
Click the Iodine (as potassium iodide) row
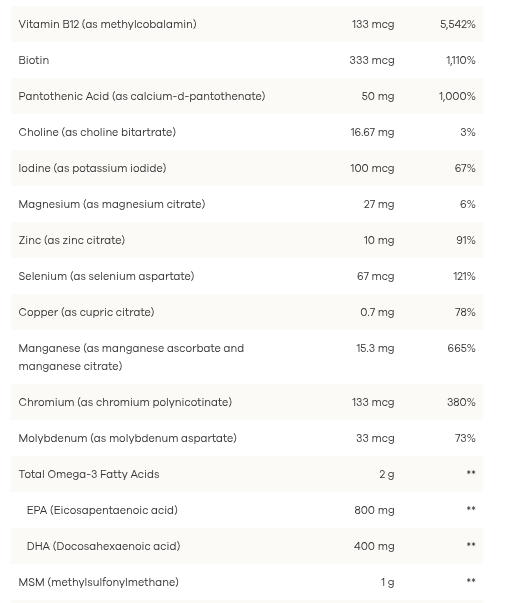click(247, 168)
